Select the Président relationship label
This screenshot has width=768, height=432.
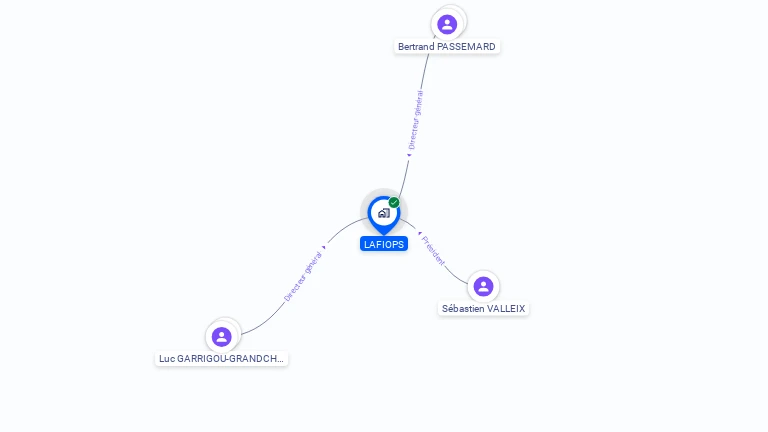(x=433, y=251)
